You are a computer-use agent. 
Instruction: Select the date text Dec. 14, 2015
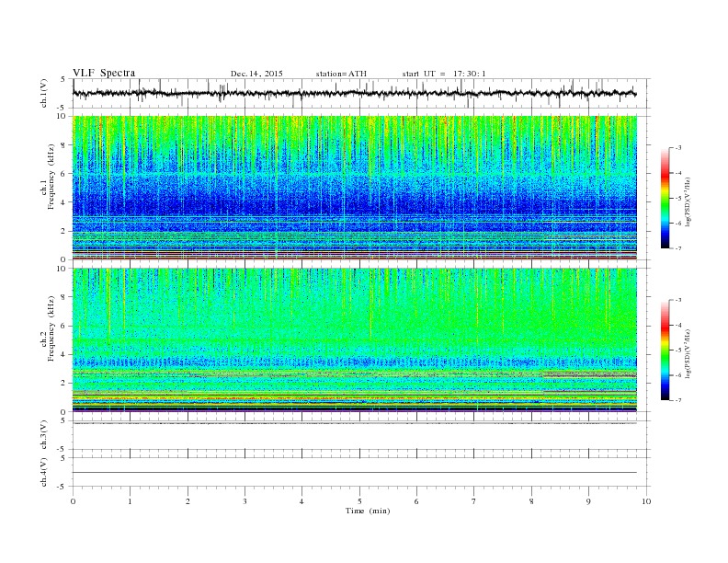coord(256,74)
